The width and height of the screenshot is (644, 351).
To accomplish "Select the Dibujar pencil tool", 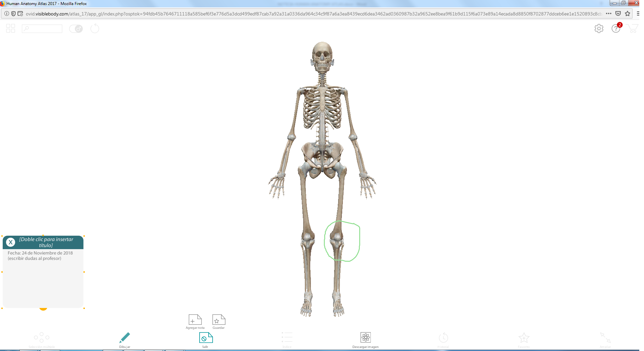I will 124,338.
